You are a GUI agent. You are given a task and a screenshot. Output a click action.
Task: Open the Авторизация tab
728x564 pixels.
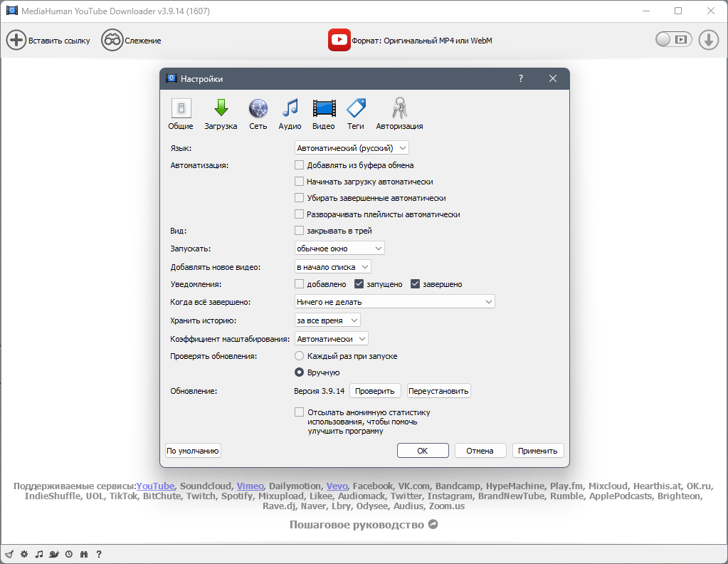pos(399,114)
